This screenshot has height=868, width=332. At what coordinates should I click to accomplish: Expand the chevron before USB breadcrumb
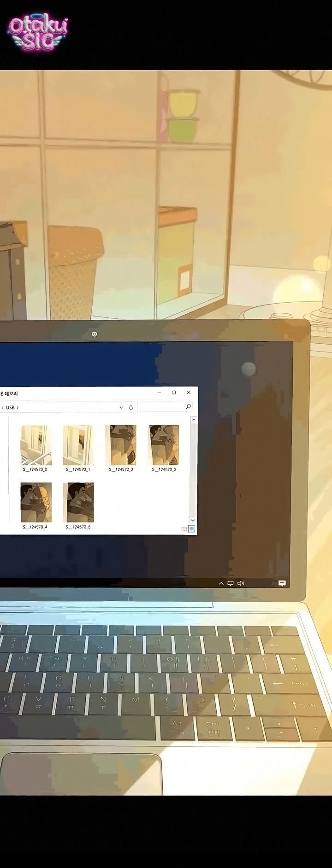[2, 407]
